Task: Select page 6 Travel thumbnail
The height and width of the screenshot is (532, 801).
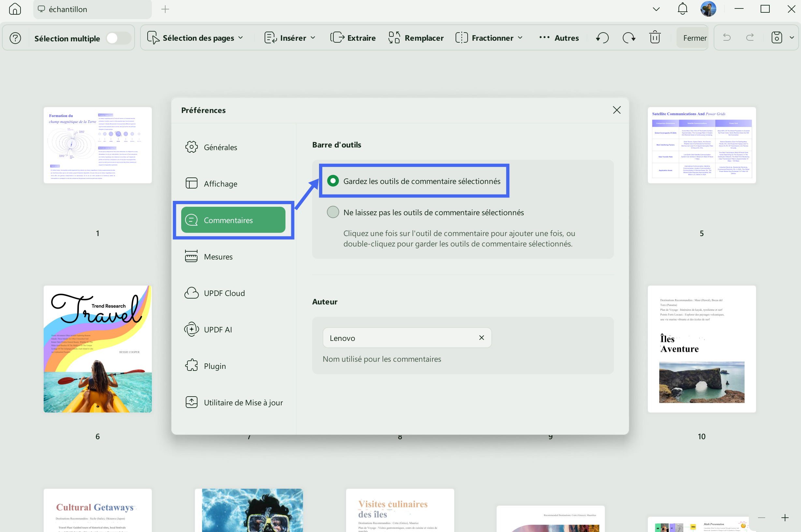Action: [x=98, y=349]
